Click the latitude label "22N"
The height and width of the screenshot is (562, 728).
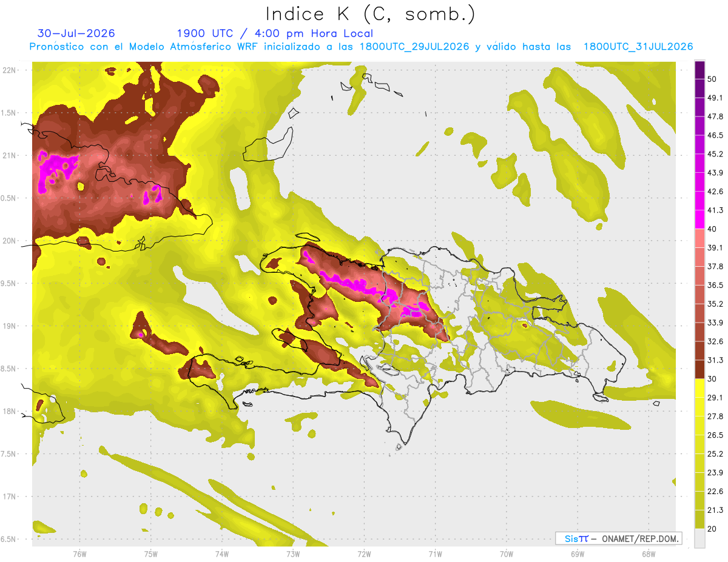(x=9, y=70)
